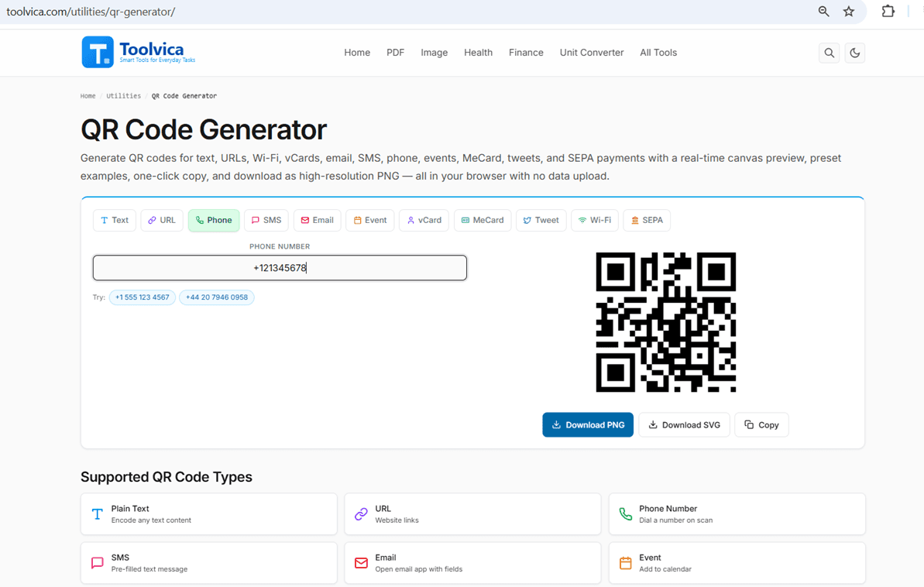
Task: Open PDF in the top navigation
Action: coord(396,53)
